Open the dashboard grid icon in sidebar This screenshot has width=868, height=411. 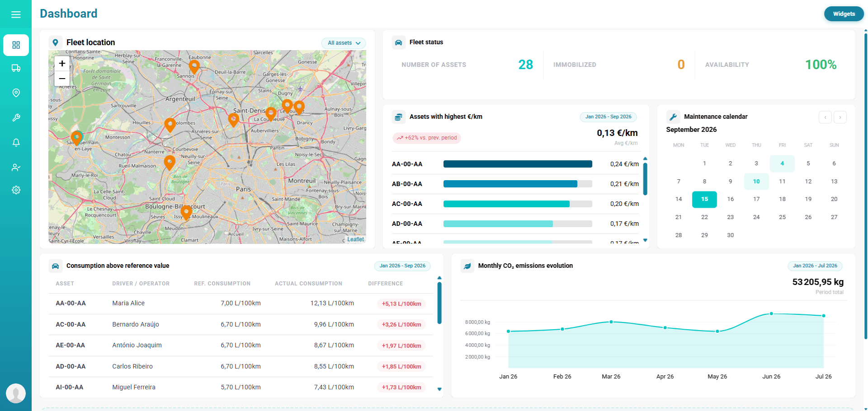16,45
